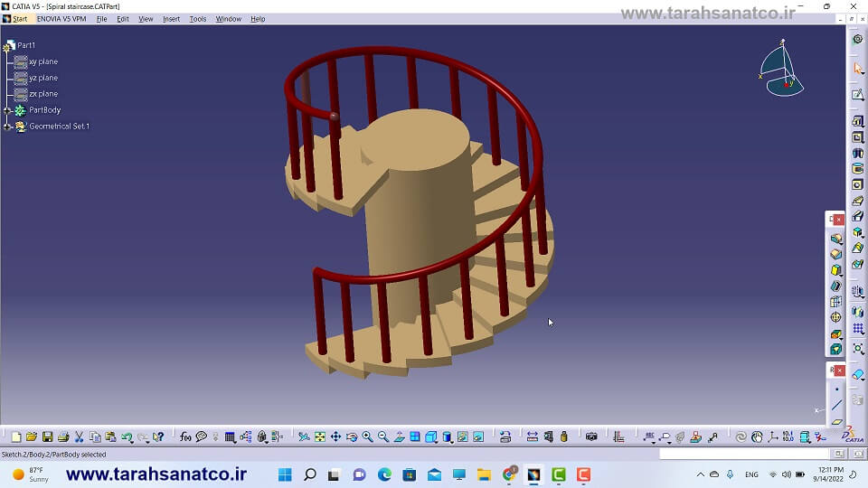Click the Sketch tool in right toolbar
Image resolution: width=868 pixels, height=488 pixels.
[858, 95]
